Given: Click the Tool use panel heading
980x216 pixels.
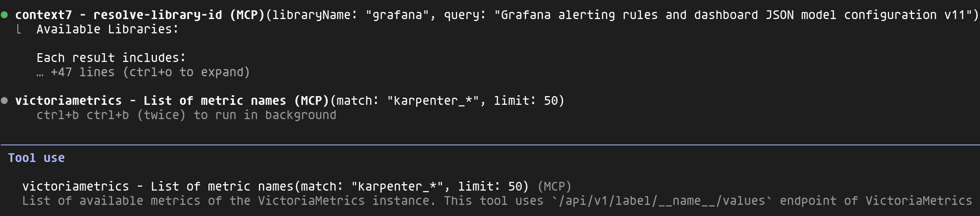Looking at the screenshot, I should tap(36, 158).
